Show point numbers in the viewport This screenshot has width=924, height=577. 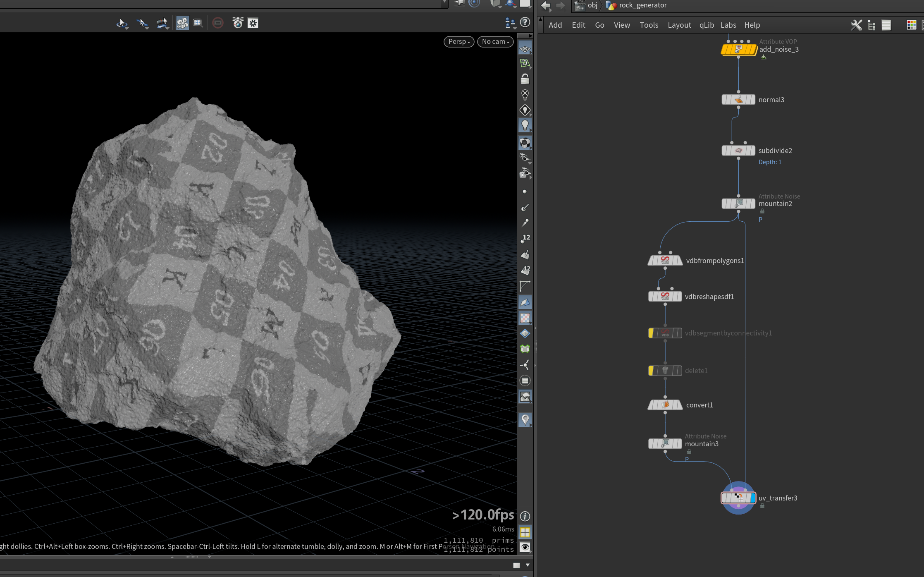point(525,239)
